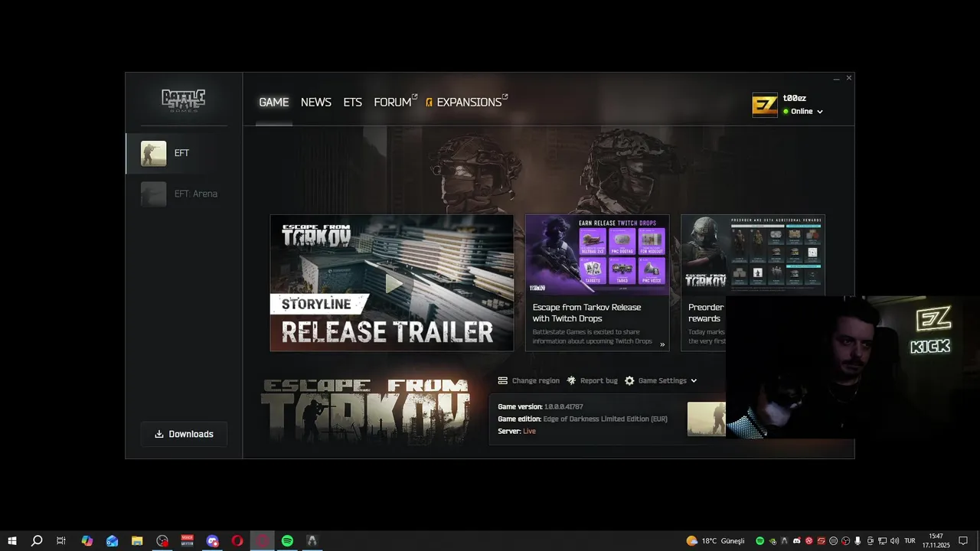This screenshot has height=551, width=980.
Task: Click the microphone system tray icon
Action: (x=857, y=541)
